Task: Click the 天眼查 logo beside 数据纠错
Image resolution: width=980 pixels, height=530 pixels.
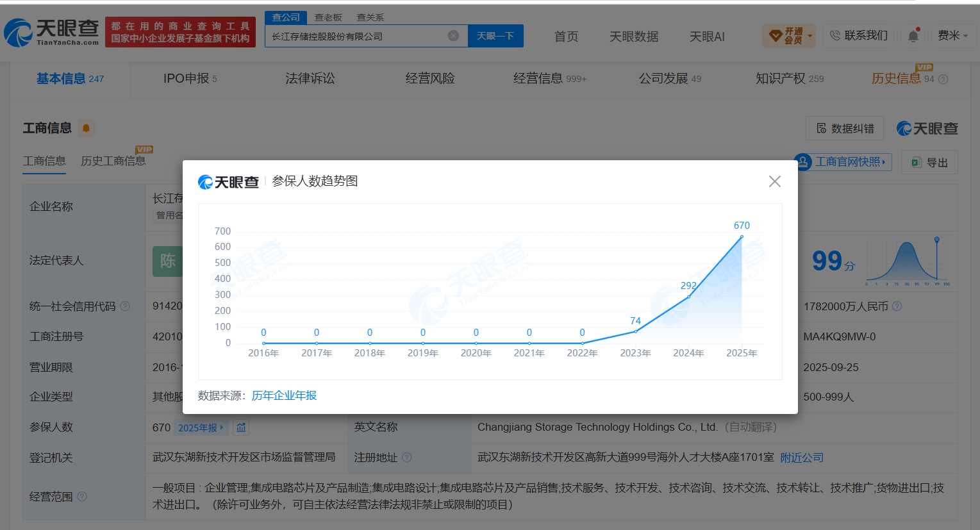Action: coord(927,129)
